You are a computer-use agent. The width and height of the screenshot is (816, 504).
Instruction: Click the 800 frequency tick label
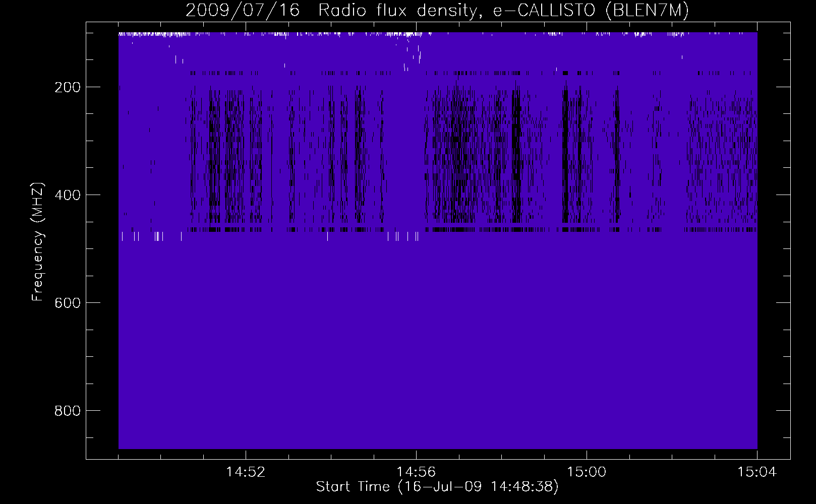pyautogui.click(x=68, y=411)
